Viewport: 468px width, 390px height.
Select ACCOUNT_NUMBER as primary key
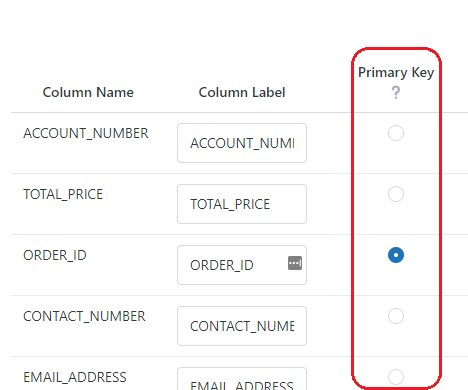point(396,133)
